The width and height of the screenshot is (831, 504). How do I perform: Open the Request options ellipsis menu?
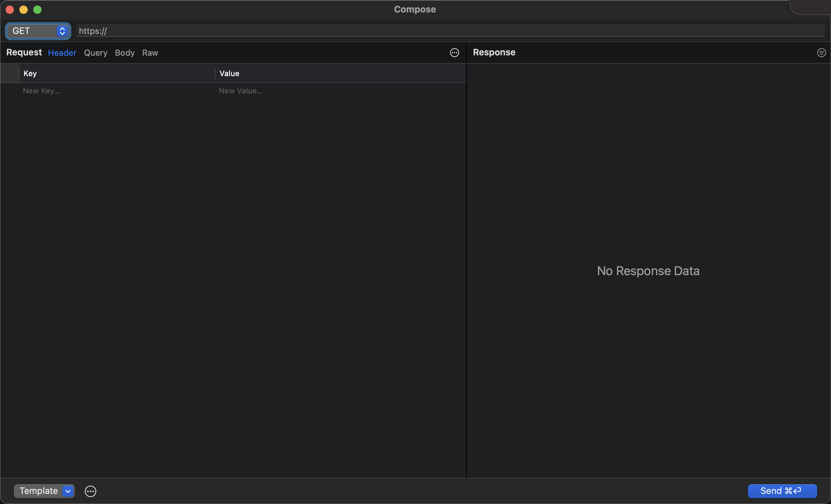click(454, 53)
